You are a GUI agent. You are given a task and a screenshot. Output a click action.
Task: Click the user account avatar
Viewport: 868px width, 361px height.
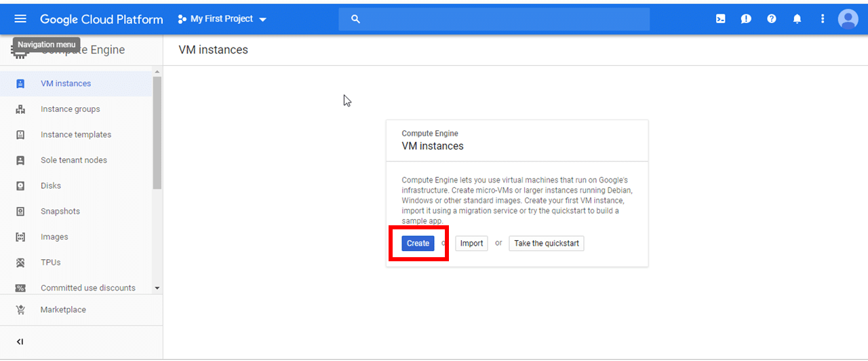[x=848, y=19]
